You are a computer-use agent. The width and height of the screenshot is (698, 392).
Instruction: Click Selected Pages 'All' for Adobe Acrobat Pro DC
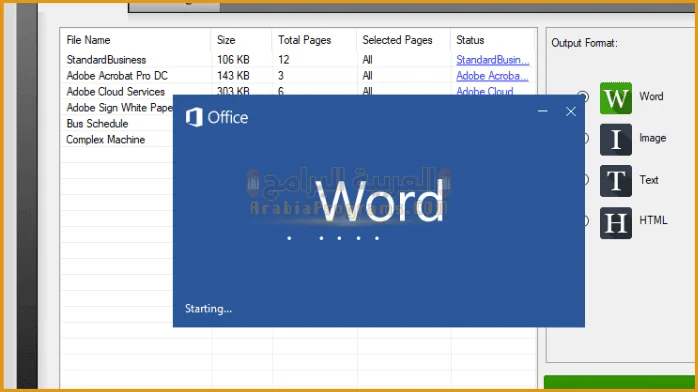tap(367, 76)
